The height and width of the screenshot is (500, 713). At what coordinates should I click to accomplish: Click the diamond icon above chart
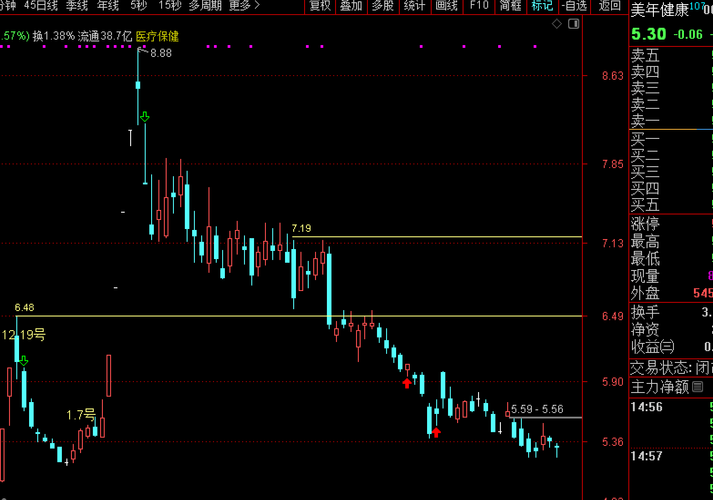click(557, 24)
